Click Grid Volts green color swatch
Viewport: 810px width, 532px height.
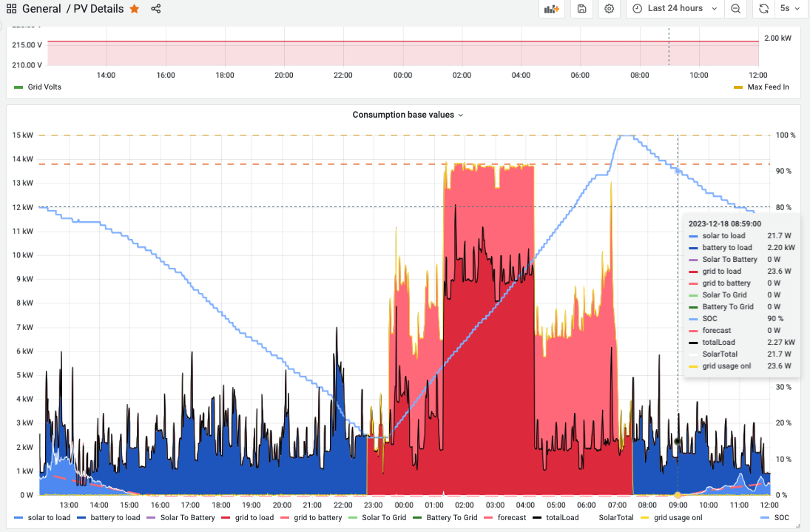(18, 87)
